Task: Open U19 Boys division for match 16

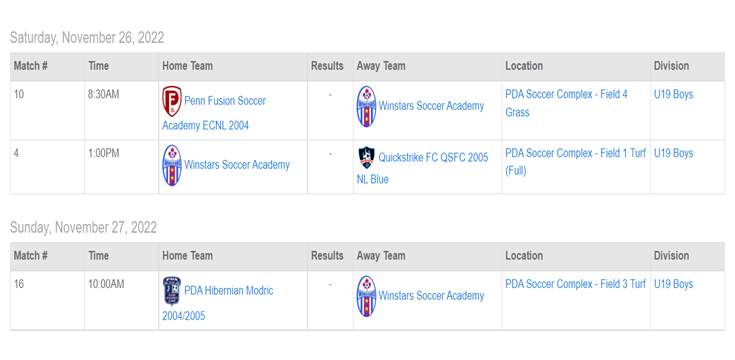Action: coord(674,284)
